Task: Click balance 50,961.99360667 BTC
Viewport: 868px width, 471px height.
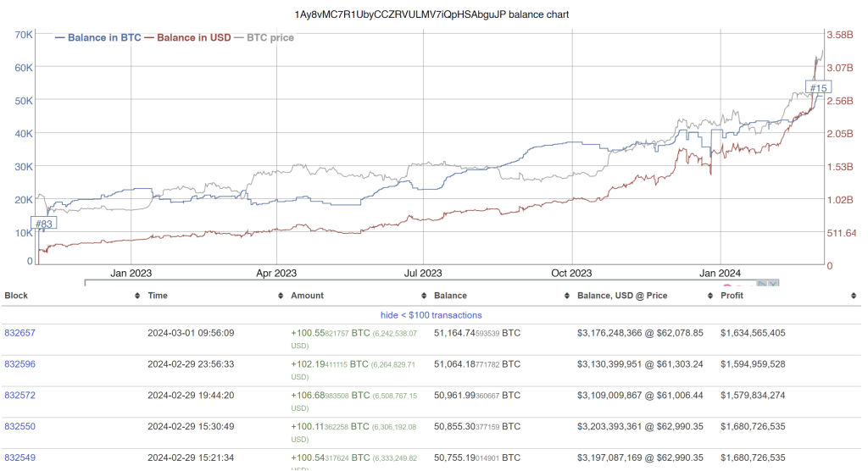Action: [x=477, y=395]
